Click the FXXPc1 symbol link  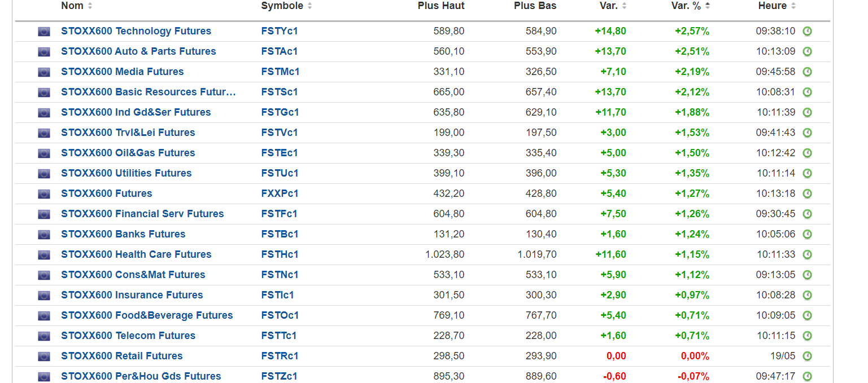(280, 193)
